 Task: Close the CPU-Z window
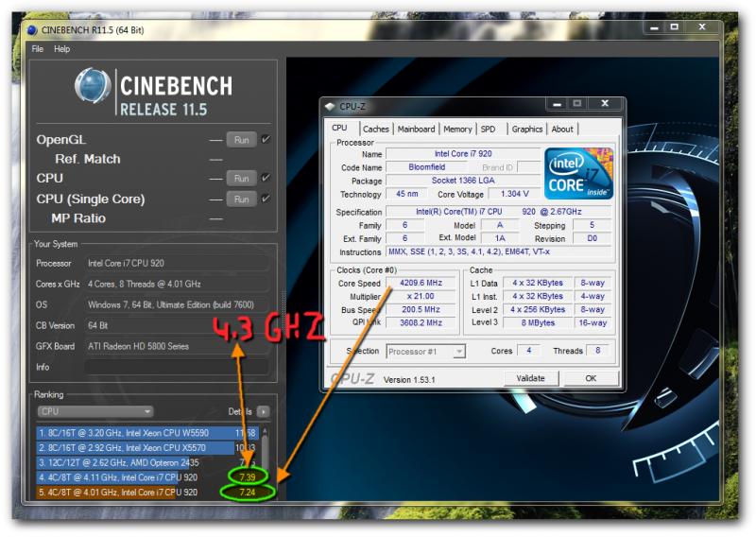click(605, 103)
